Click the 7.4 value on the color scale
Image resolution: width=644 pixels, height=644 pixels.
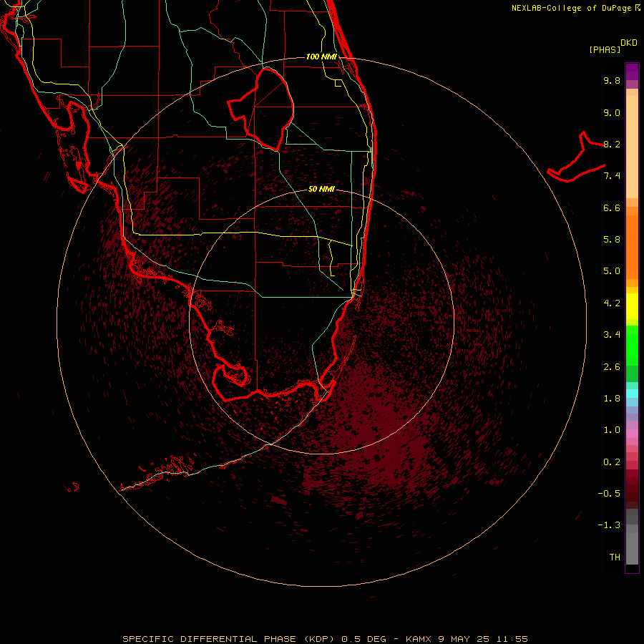pos(612,176)
